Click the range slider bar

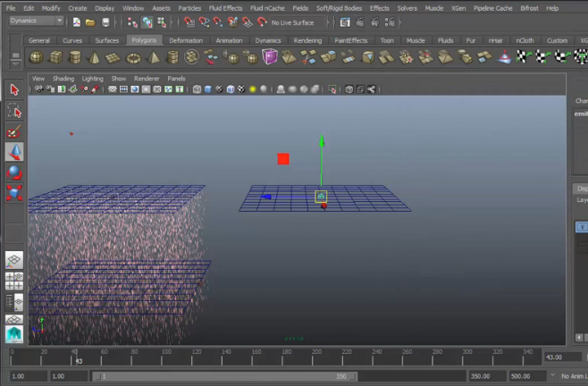pos(225,376)
